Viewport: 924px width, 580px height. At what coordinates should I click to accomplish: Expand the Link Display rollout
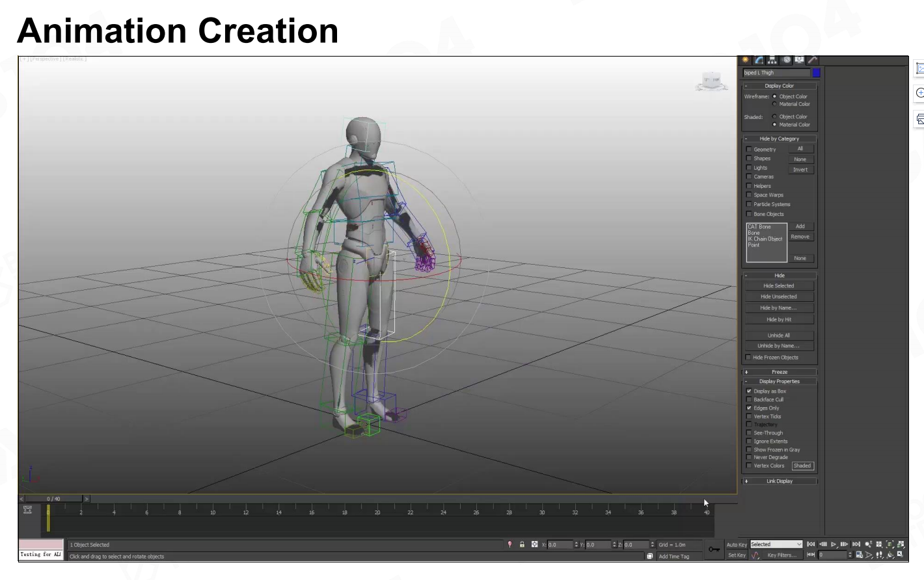(x=780, y=481)
